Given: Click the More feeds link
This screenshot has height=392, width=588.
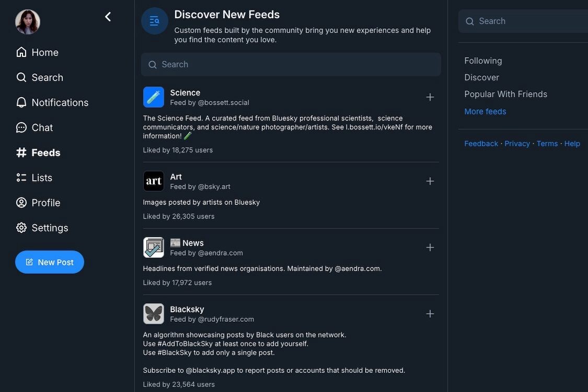Looking at the screenshot, I should pos(485,111).
